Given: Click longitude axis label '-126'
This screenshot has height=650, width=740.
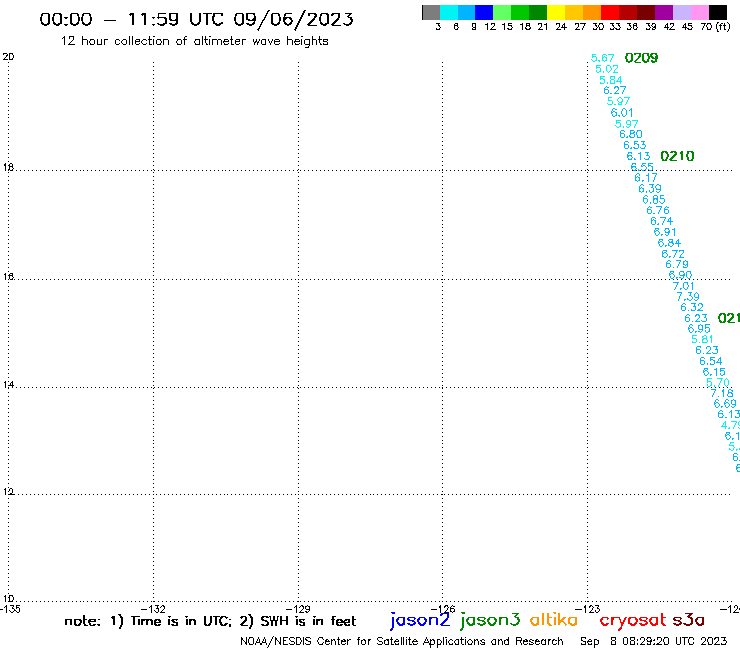Looking at the screenshot, I should [443, 609].
